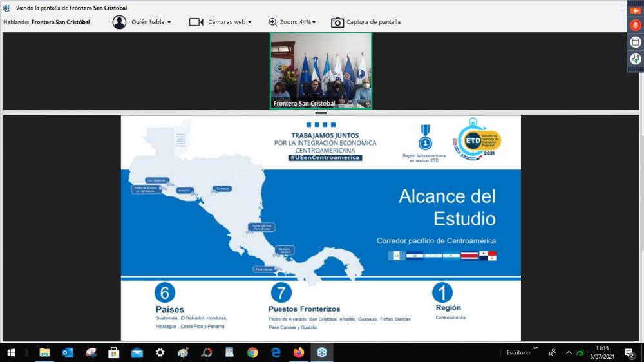
Task: Open Firefox from the taskbar
Action: click(x=298, y=352)
